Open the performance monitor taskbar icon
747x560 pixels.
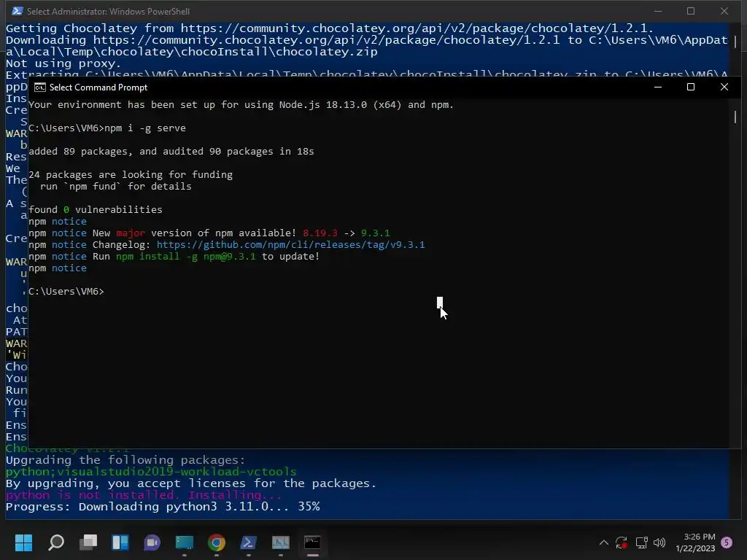coord(281,542)
